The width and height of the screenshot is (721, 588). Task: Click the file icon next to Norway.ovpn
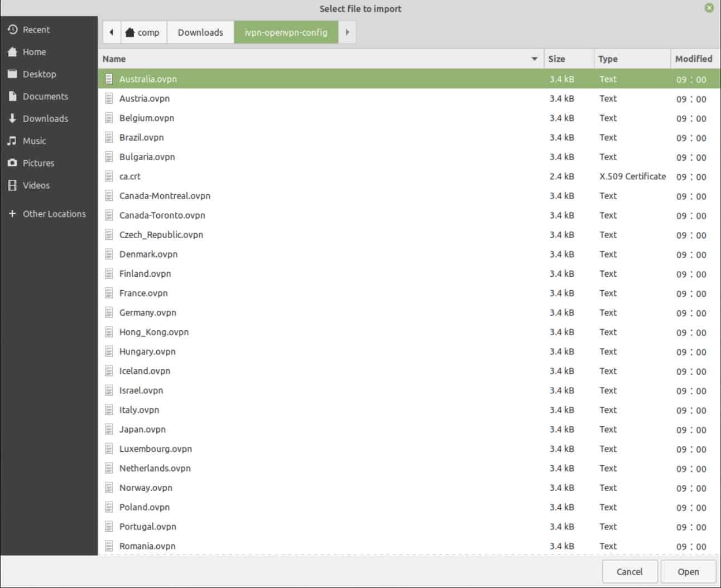coord(109,488)
